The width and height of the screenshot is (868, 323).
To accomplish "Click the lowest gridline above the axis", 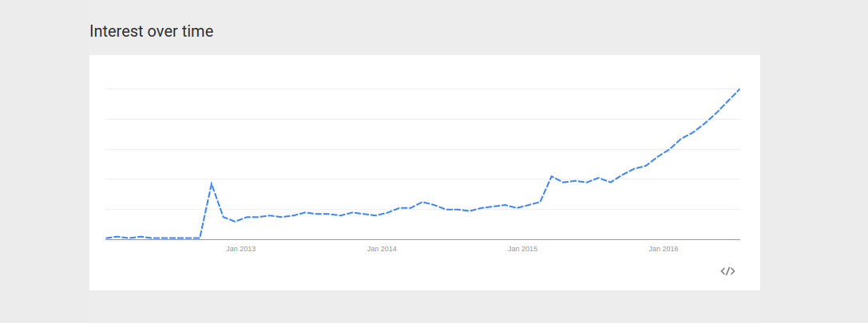I will click(x=422, y=209).
